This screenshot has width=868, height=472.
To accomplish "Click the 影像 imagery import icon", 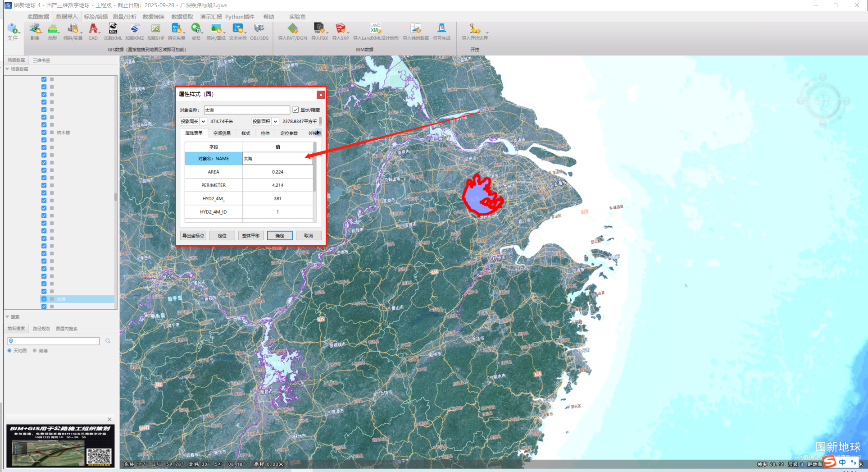I will click(35, 29).
